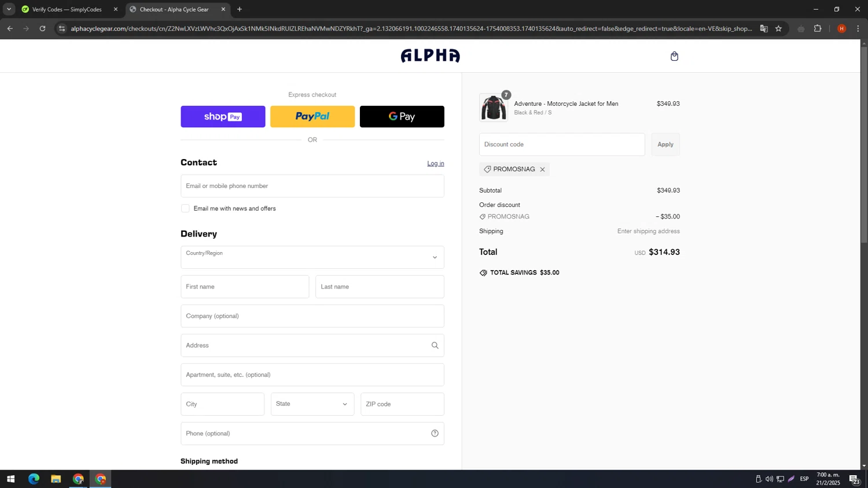Focus the Company (optional) field

312,316
